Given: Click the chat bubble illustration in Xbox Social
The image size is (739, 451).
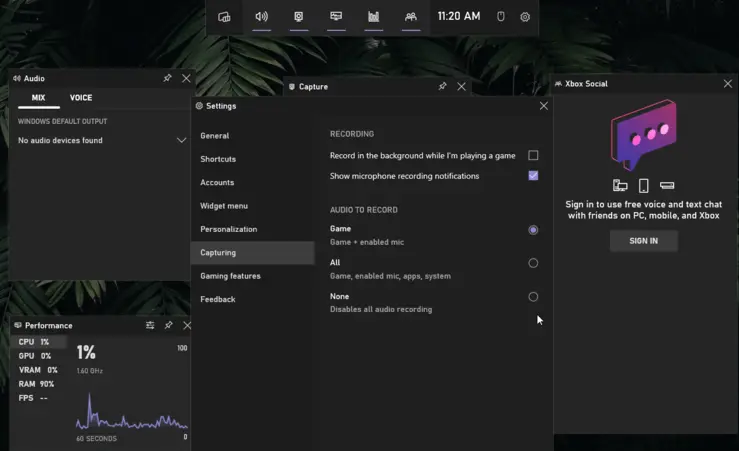Looking at the screenshot, I should [644, 134].
